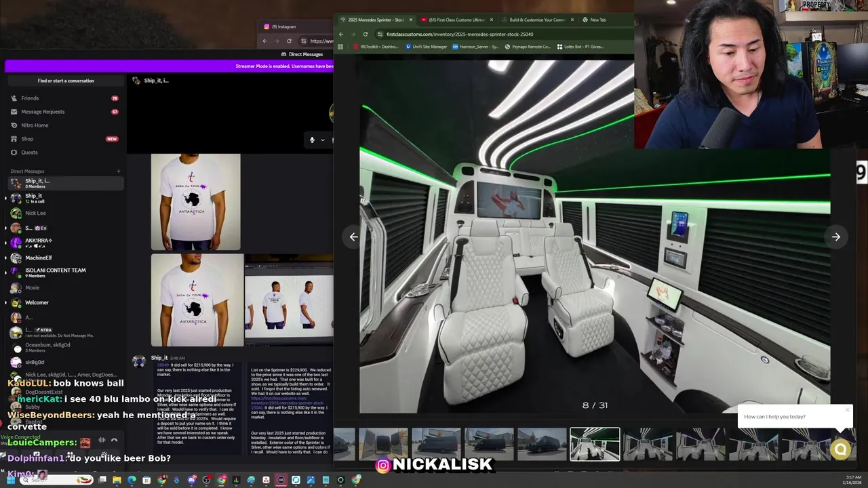Image resolution: width=868 pixels, height=488 pixels.
Task: Open Harrison_Server bookmark
Action: pyautogui.click(x=475, y=47)
